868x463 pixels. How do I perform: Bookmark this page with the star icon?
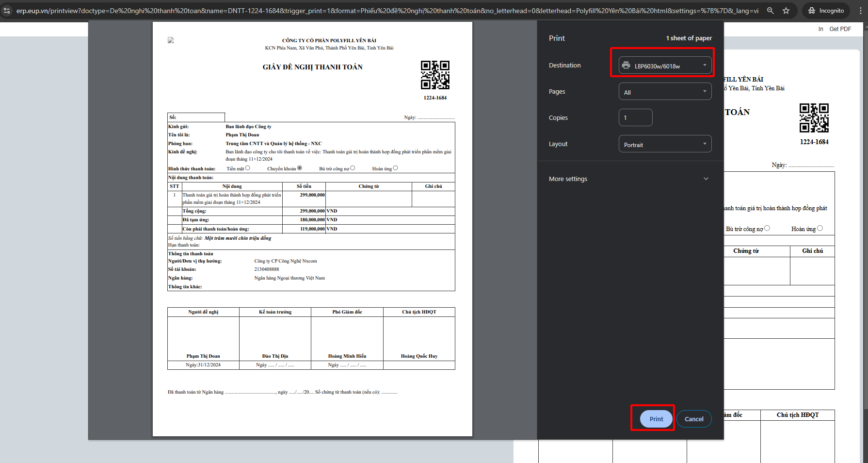point(786,10)
